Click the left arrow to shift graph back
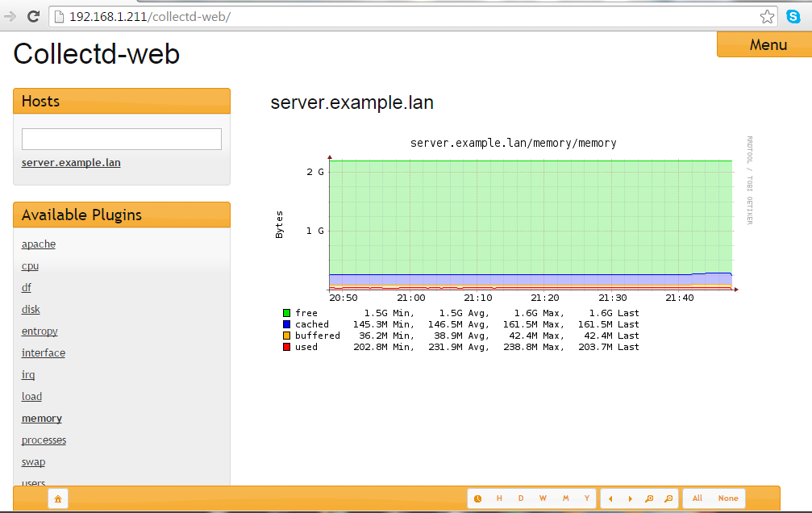The image size is (812, 513). [x=610, y=498]
